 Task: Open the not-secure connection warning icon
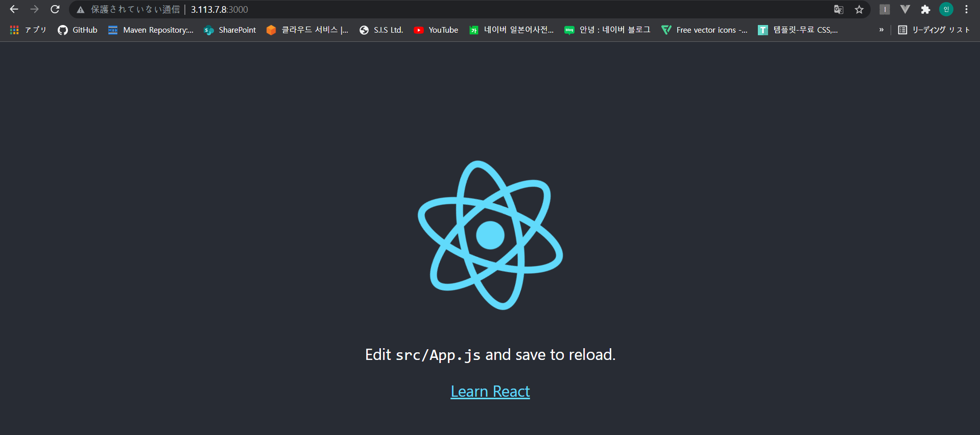pyautogui.click(x=81, y=10)
